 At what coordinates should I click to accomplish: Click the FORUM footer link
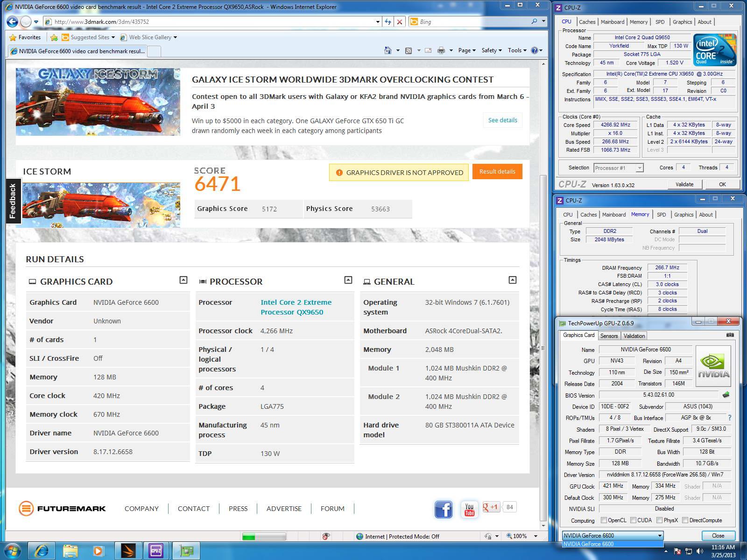(332, 508)
